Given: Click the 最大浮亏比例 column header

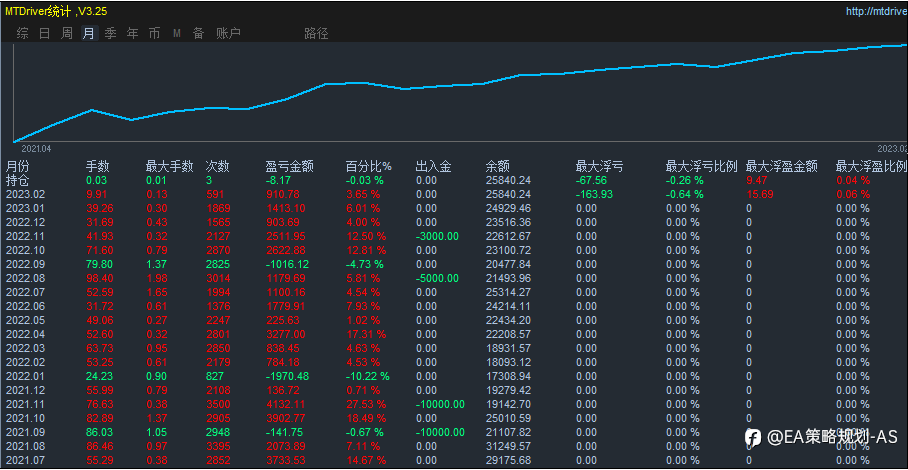Looking at the screenshot, I should [702, 167].
